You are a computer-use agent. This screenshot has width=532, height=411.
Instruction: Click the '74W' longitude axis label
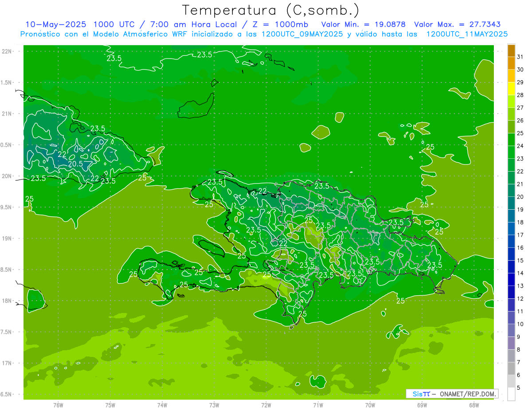tap(162, 405)
